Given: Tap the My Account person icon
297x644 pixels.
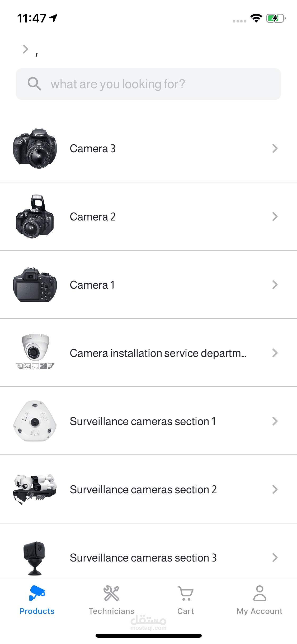Looking at the screenshot, I should pyautogui.click(x=260, y=594).
